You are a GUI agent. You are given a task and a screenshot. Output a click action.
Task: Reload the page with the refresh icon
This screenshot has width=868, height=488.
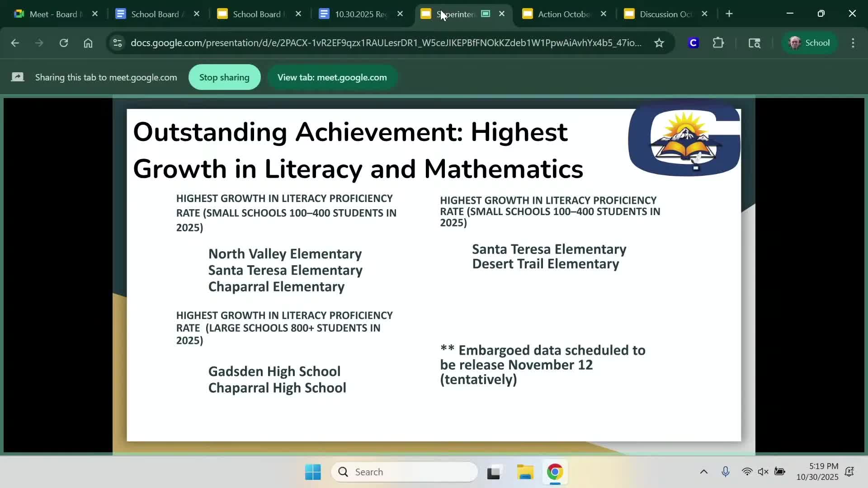(64, 43)
